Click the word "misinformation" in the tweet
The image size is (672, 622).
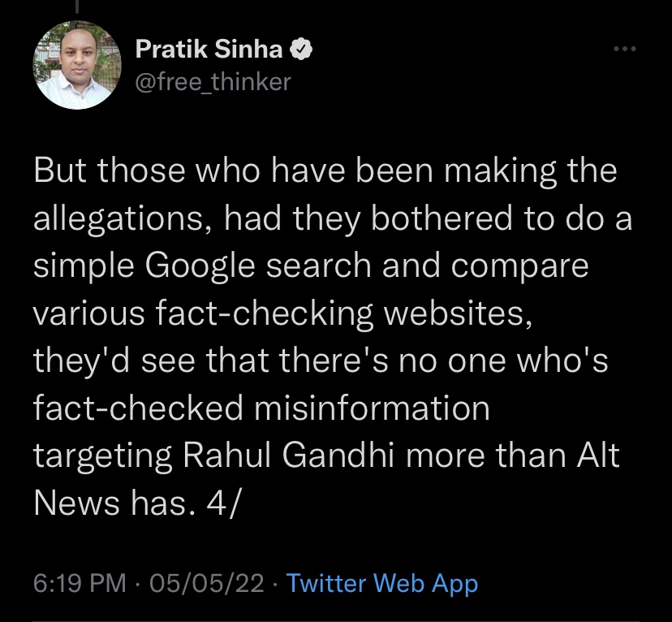tap(371, 408)
